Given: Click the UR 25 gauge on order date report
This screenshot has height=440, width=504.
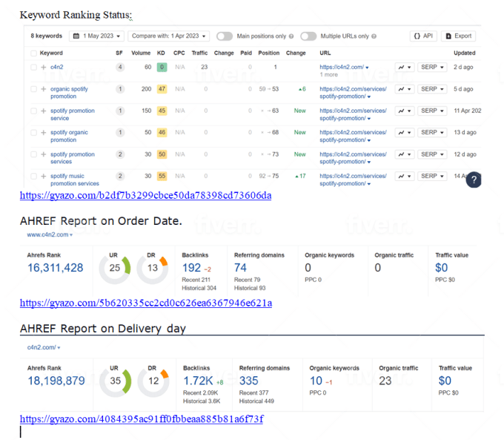Looking at the screenshot, I should click(x=114, y=268).
